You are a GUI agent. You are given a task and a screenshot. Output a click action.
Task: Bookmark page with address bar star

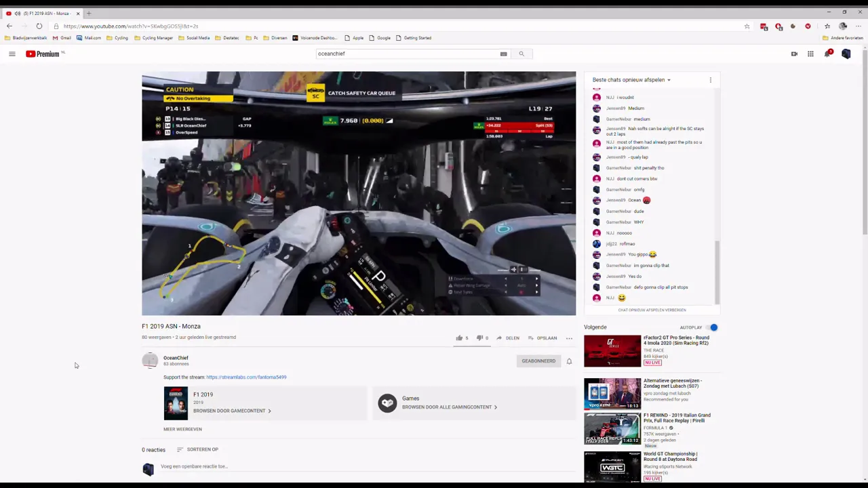click(x=747, y=26)
